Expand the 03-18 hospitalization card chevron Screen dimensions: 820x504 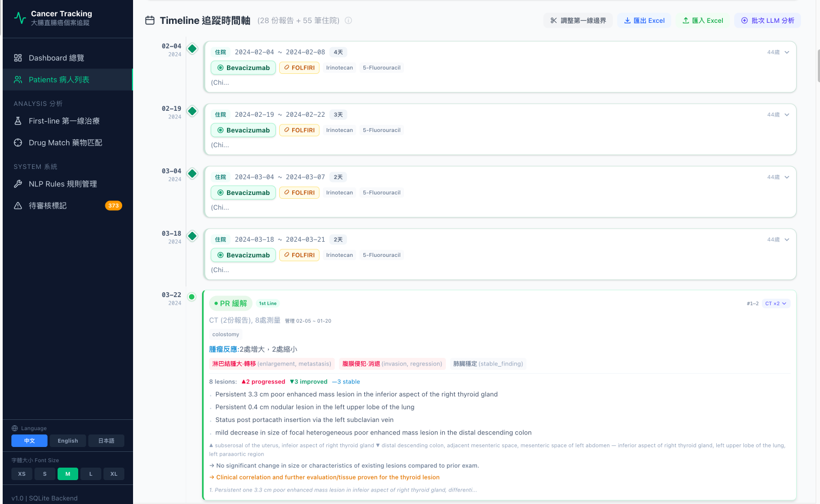pyautogui.click(x=787, y=240)
